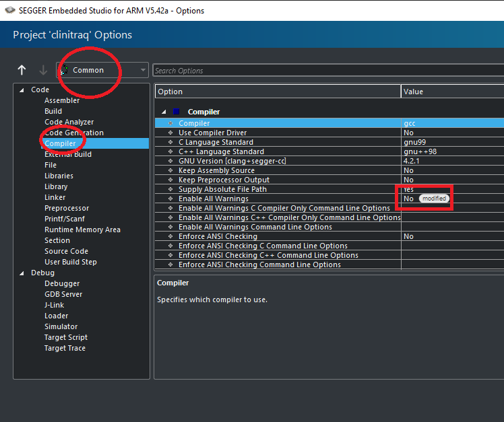Select GNU Version [clang+segger-cc] option row

329,161
